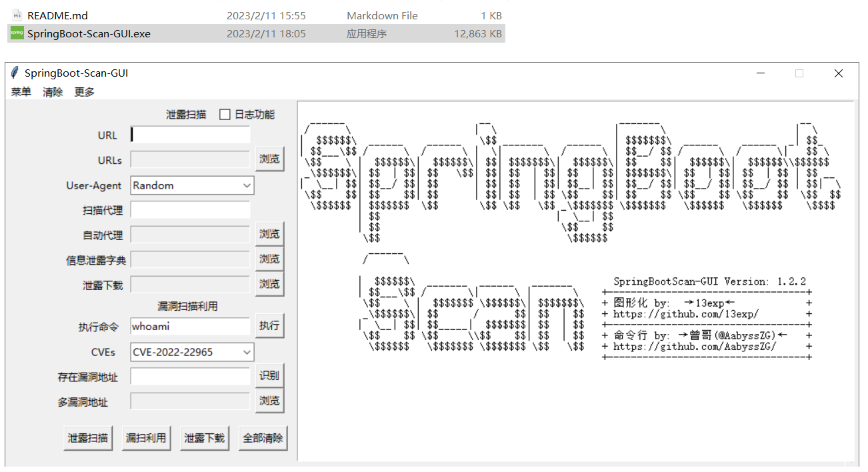Click the SpringBoot-Scan-GUI title bar text
The width and height of the screenshot is (868, 472).
tap(76, 73)
